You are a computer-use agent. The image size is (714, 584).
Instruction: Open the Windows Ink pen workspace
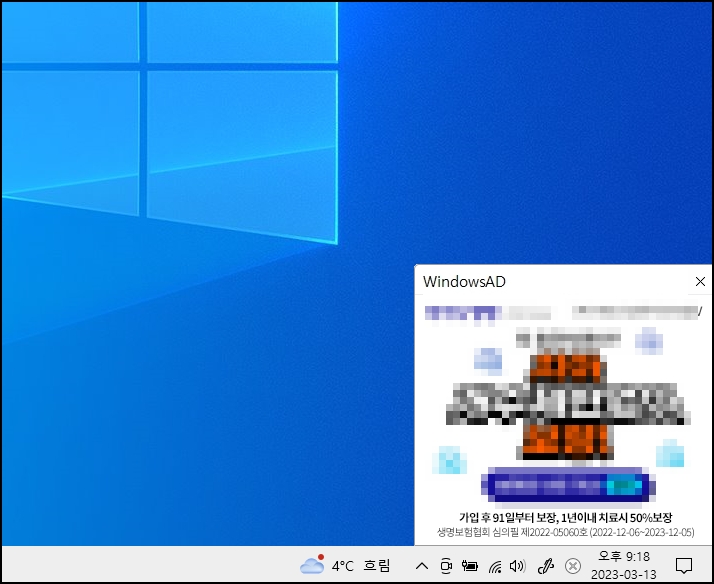pos(545,566)
